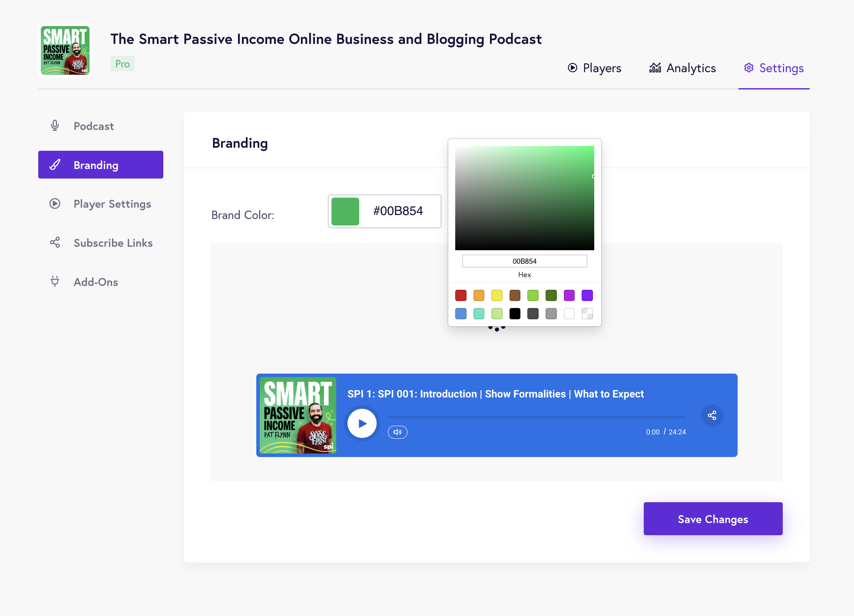Pick the light gray preset swatch
The width and height of the screenshot is (854, 616).
[x=551, y=314]
